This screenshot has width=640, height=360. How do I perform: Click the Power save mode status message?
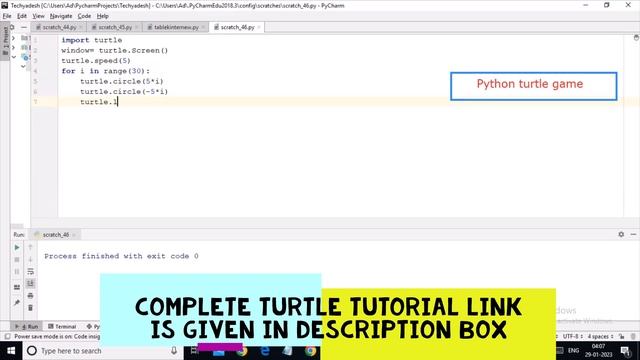(56, 336)
